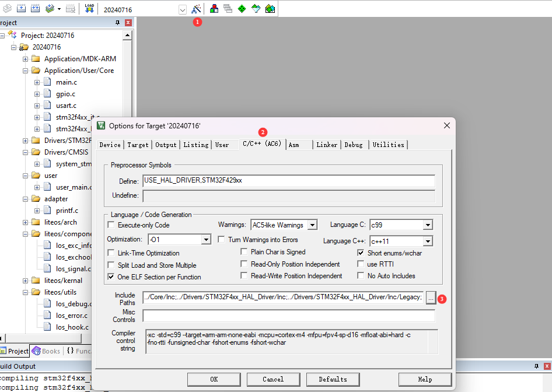Close the Build Output panel
552x392 pixels.
click(x=547, y=366)
